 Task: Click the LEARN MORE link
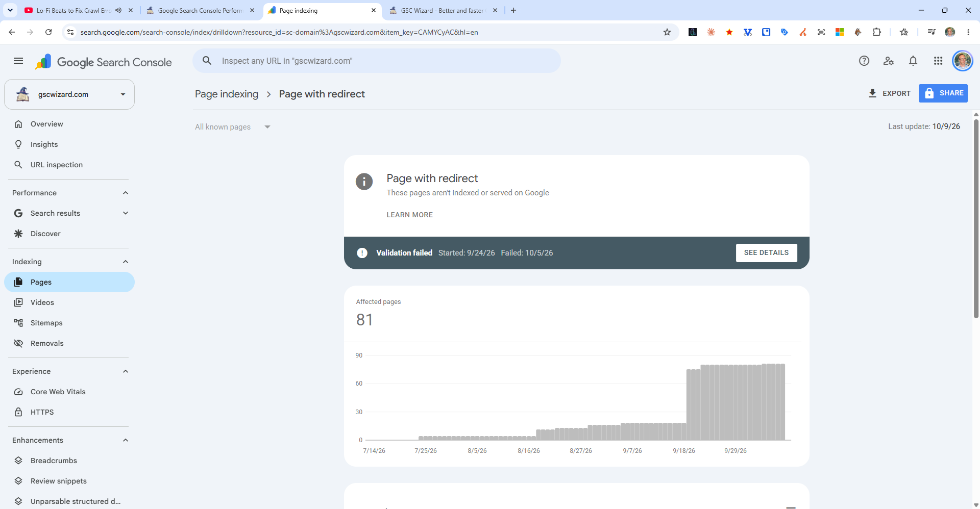click(409, 215)
